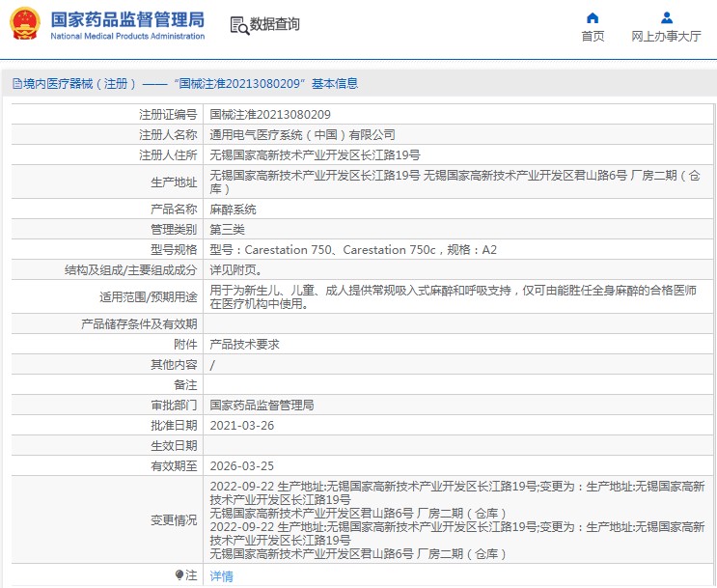Screen dimensions: 717x588
Task: Open the 首页 link
Action: 593,36
